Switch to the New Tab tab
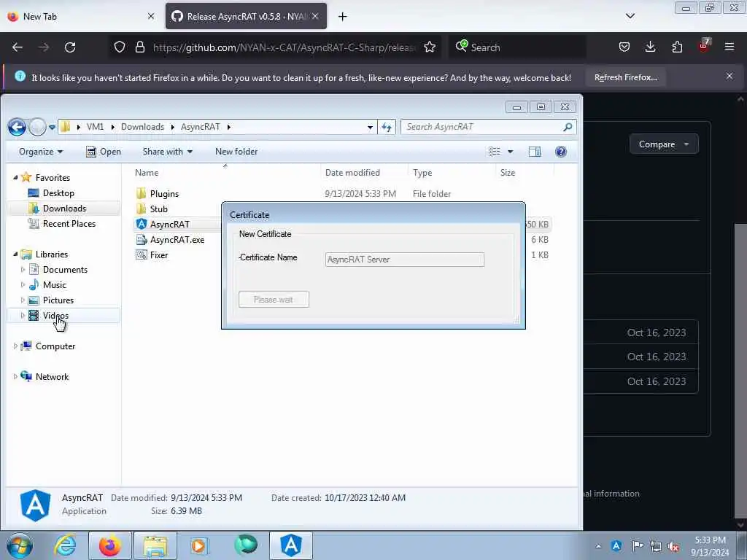 point(81,16)
